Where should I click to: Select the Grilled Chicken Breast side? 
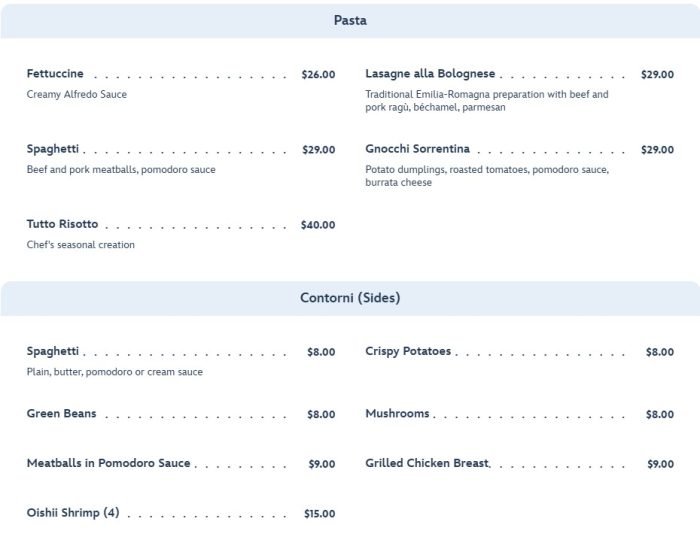pos(427,464)
